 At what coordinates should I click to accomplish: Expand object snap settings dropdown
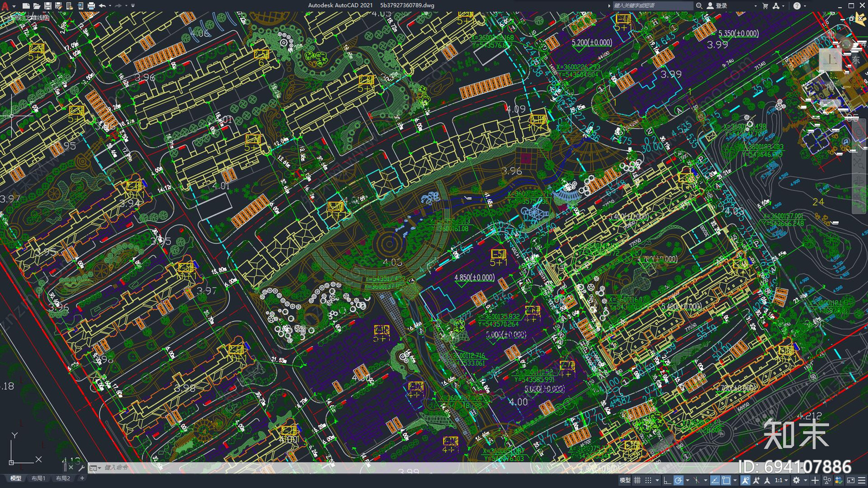(735, 480)
